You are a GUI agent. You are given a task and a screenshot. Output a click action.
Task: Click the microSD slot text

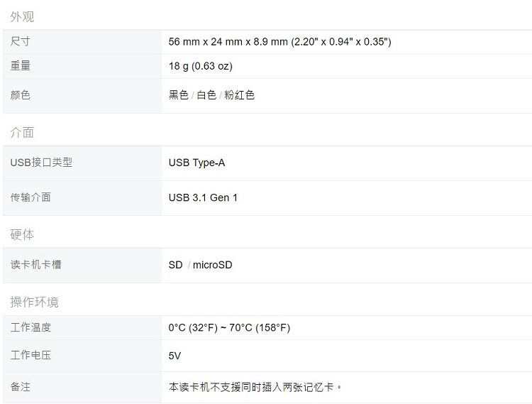(x=212, y=265)
